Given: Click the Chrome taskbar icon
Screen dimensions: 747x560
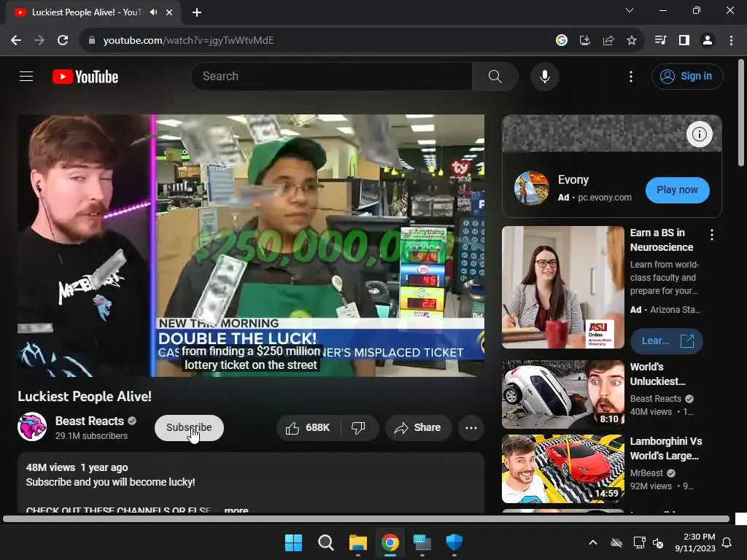Looking at the screenshot, I should click(390, 542).
